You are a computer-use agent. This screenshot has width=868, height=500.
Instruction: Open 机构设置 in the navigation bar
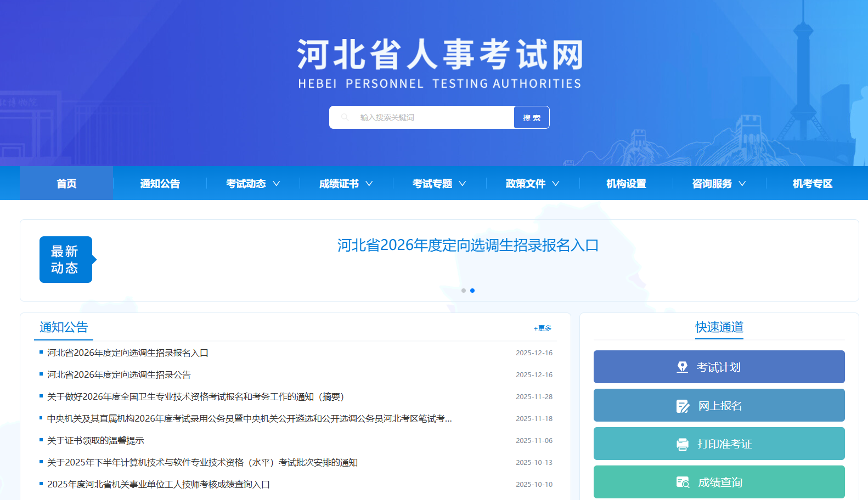tap(626, 184)
